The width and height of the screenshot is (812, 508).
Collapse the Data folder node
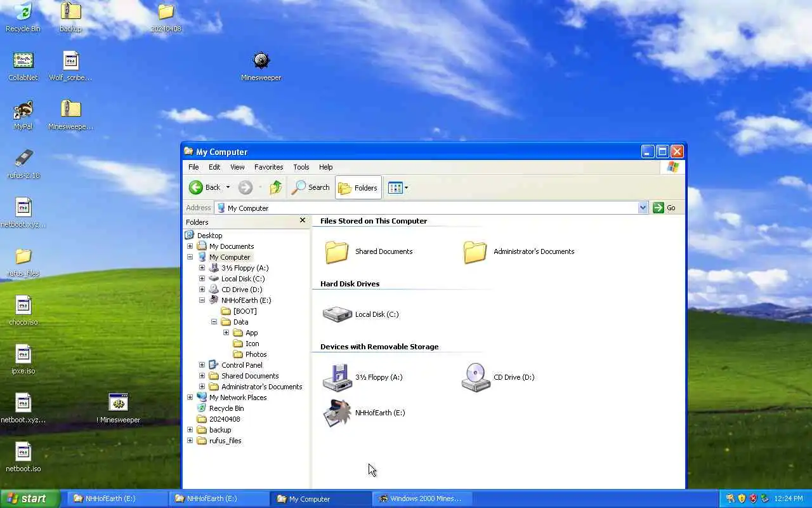[x=214, y=322]
